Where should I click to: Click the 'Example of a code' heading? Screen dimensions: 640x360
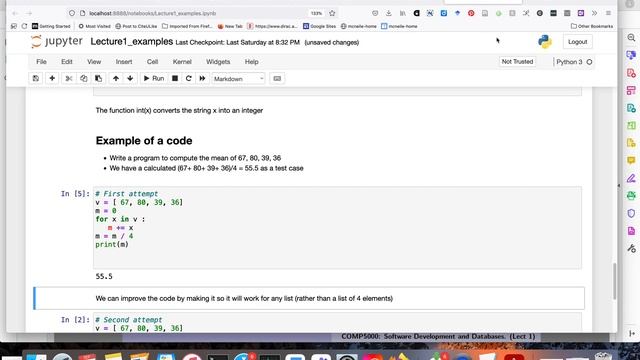(144, 140)
